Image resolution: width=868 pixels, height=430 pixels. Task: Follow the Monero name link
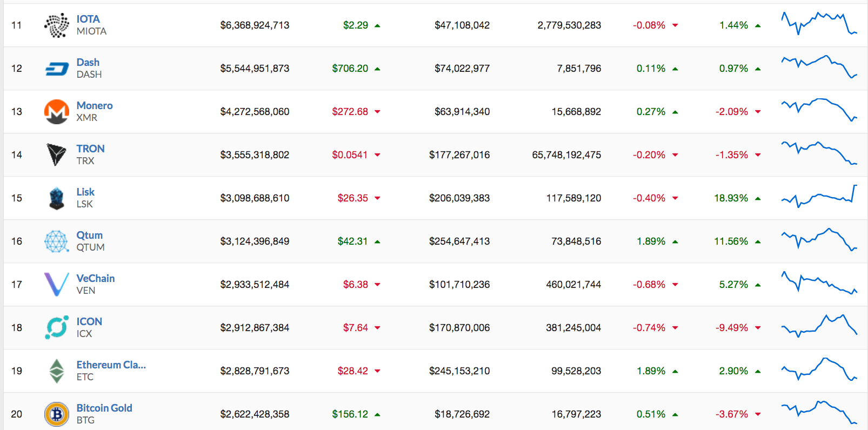(95, 105)
